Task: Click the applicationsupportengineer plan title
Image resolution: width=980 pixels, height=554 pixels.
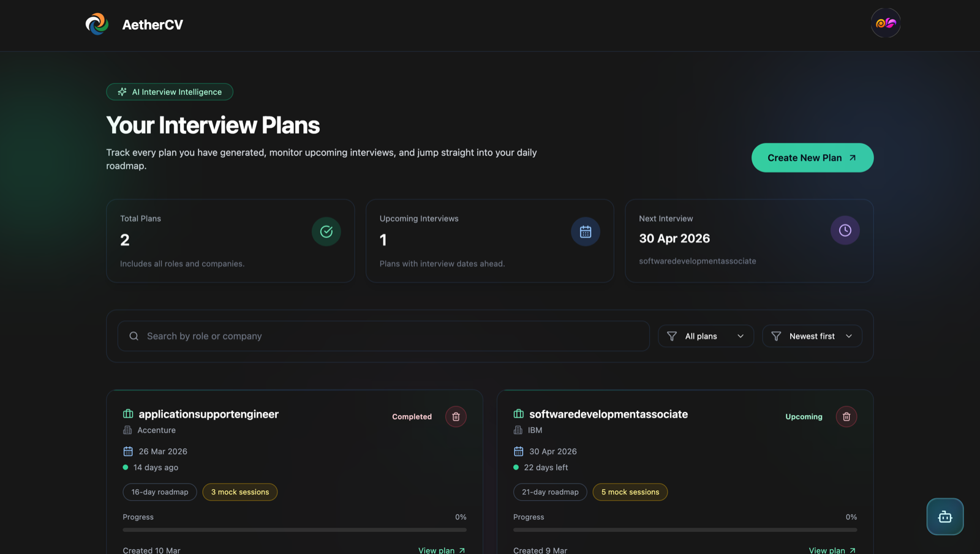Action: tap(208, 414)
